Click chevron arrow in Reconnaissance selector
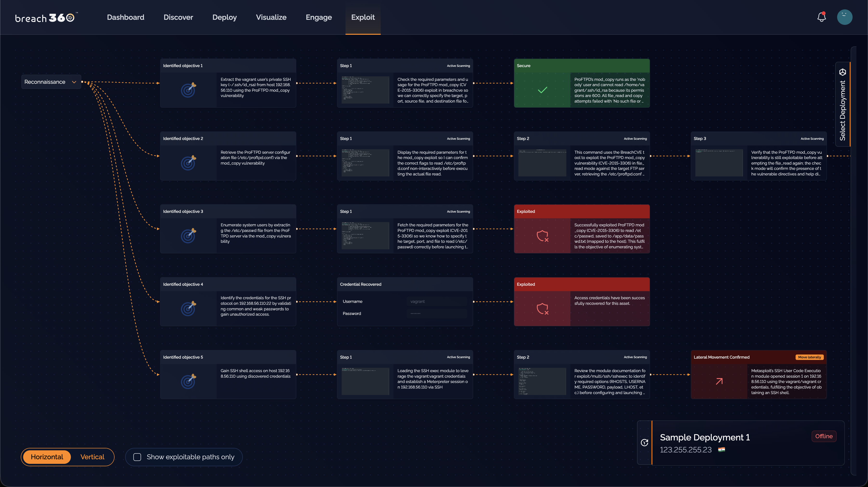The height and width of the screenshot is (487, 868). coord(74,82)
